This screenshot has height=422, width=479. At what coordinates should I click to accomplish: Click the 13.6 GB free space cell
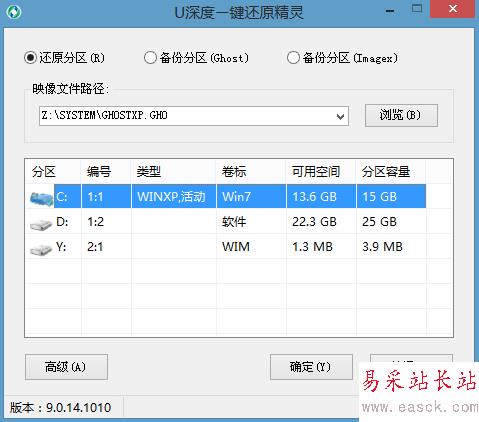point(321,196)
